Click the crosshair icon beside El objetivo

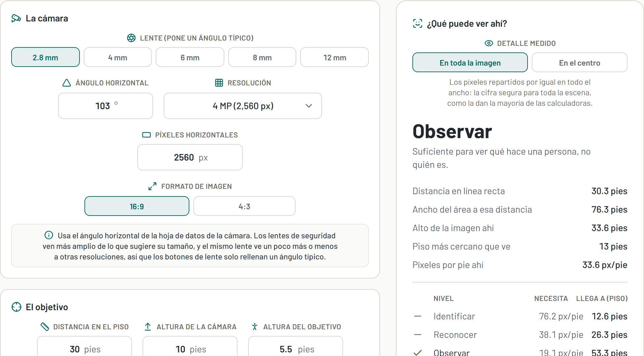point(16,307)
